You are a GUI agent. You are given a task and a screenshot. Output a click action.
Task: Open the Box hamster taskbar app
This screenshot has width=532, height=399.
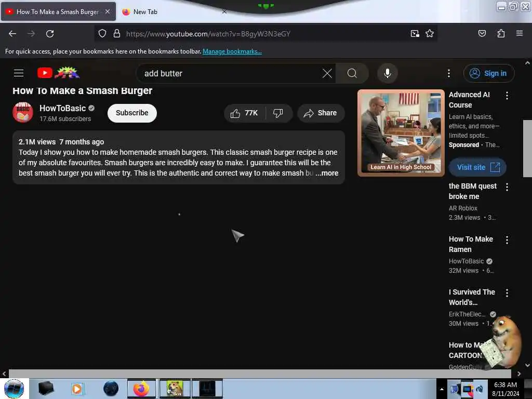(175, 389)
